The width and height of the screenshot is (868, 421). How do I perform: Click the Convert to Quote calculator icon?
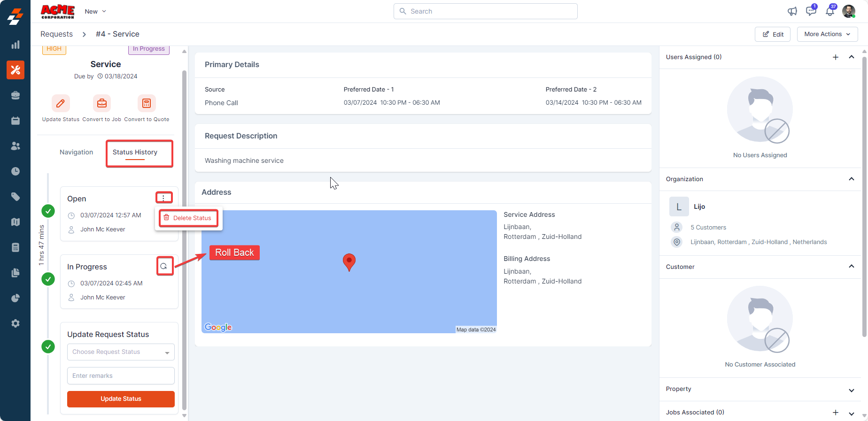click(x=147, y=104)
